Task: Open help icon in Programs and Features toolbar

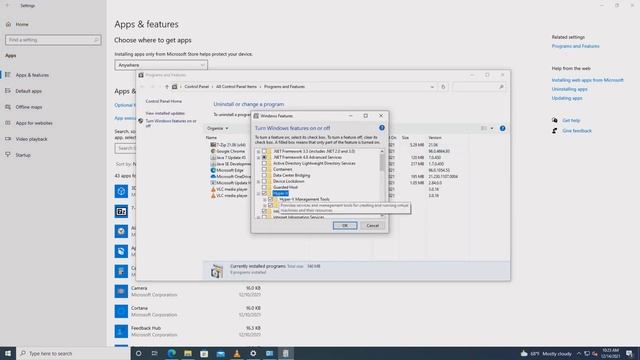Action: click(x=502, y=128)
